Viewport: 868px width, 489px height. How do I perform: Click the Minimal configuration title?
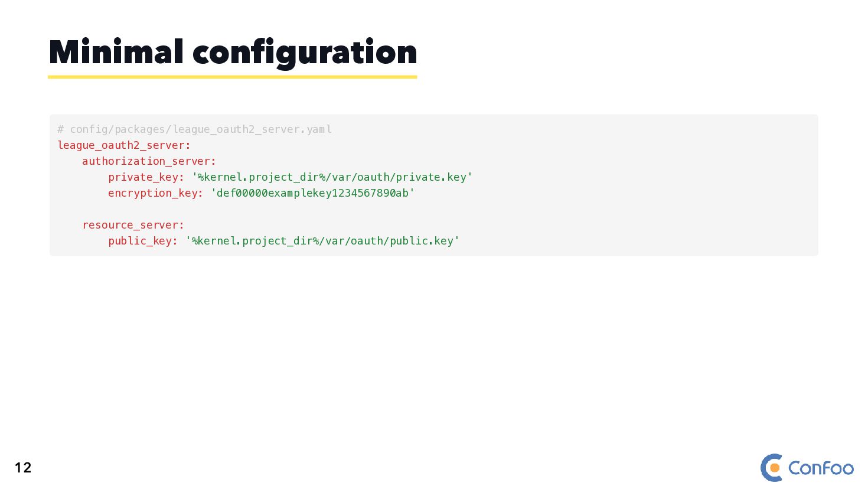click(233, 53)
